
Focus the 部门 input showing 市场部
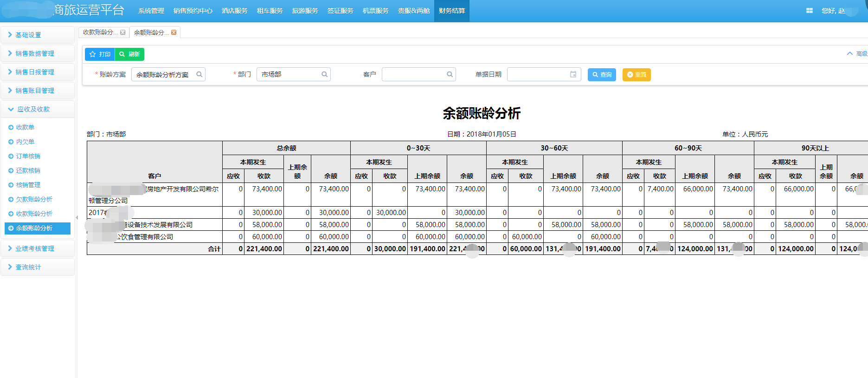pos(294,74)
